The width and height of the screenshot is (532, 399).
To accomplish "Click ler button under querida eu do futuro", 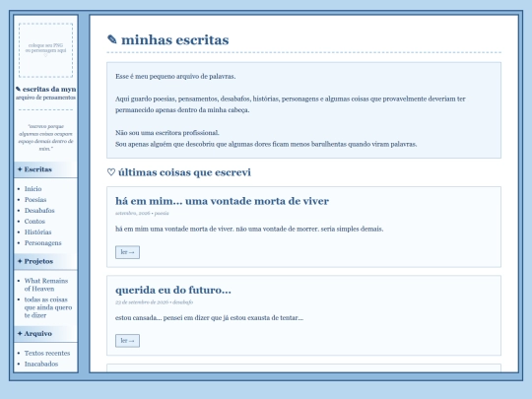I will pos(127,341).
